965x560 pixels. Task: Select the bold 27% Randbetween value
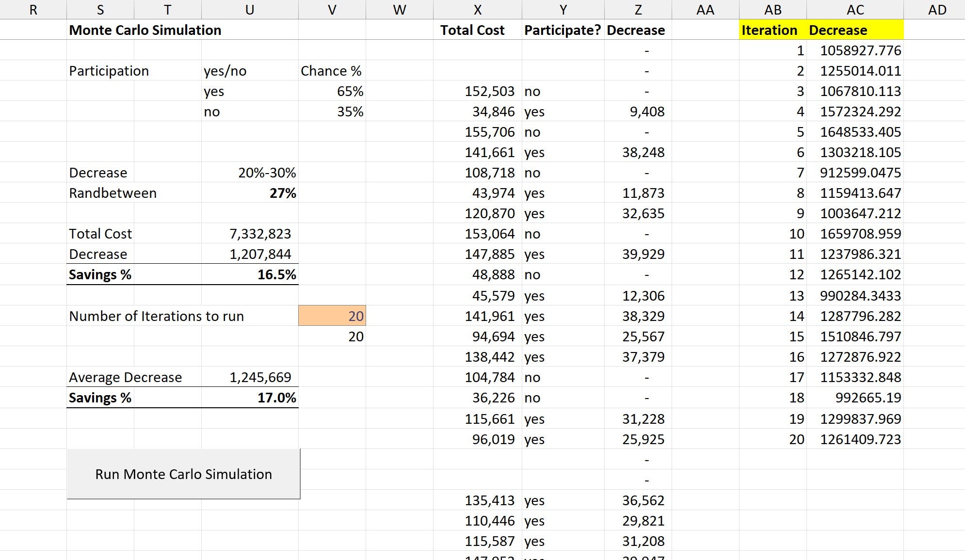[x=250, y=193]
